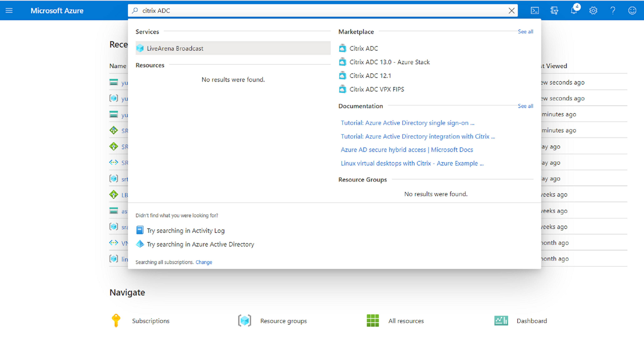Click the Azure portal menu hamburger icon
The image size is (644, 353).
9,10
